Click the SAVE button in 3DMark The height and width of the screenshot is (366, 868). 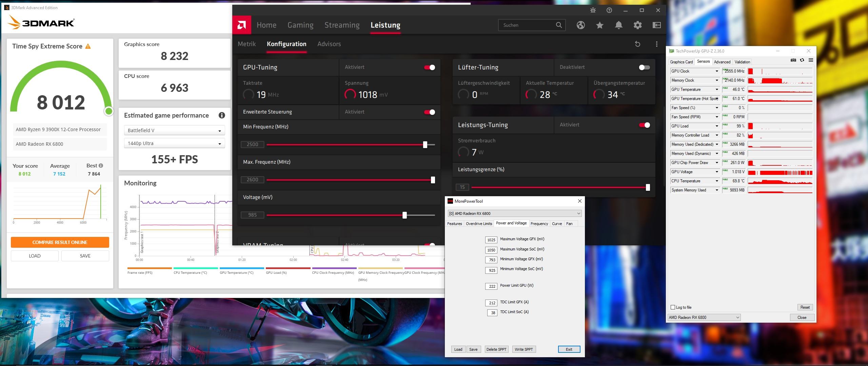tap(85, 256)
